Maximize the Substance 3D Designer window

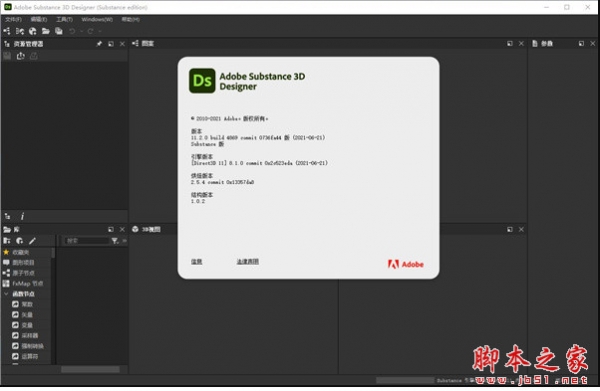(567, 7)
